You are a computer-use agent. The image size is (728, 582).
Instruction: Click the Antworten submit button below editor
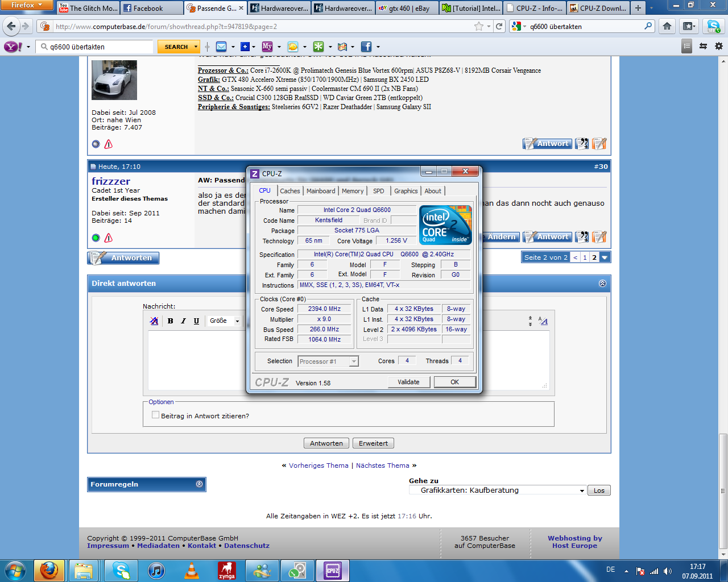[x=326, y=443]
